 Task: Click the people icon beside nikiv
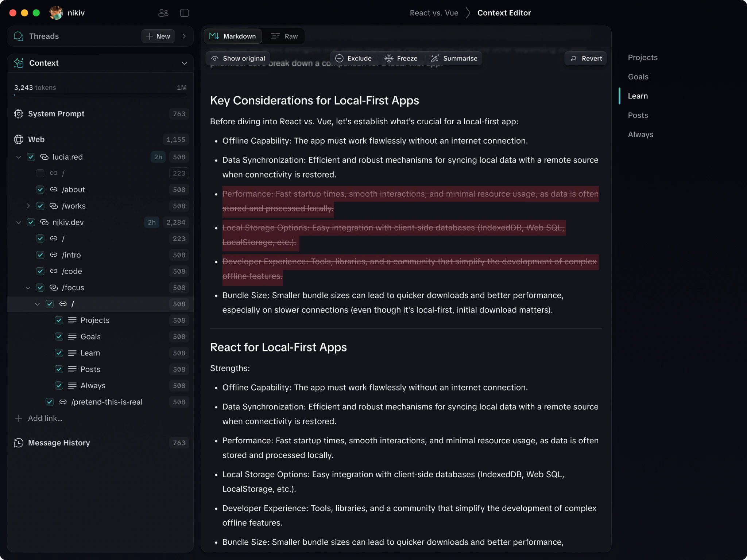point(163,13)
